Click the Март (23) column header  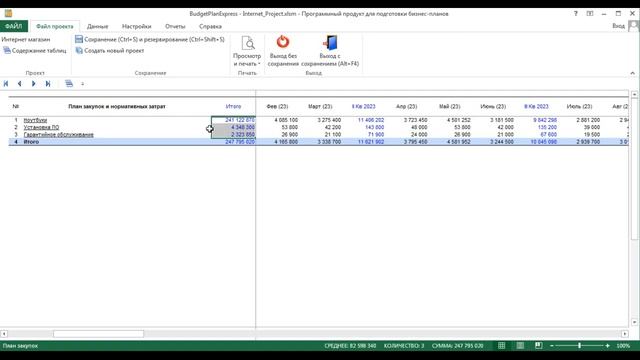320,107
